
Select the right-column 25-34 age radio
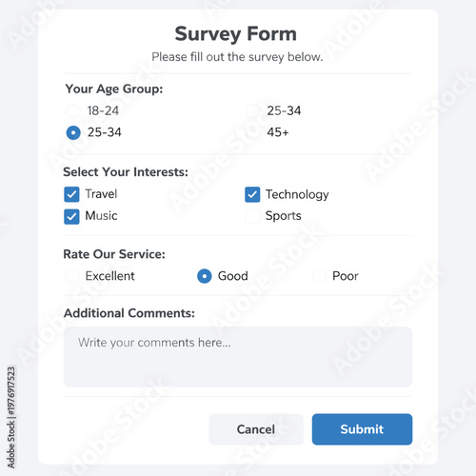pyautogui.click(x=253, y=110)
